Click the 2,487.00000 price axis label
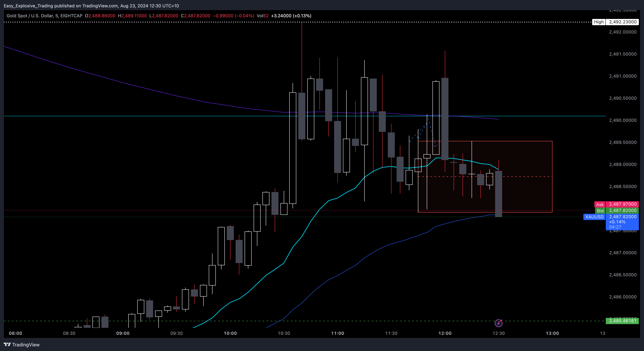 (623, 253)
